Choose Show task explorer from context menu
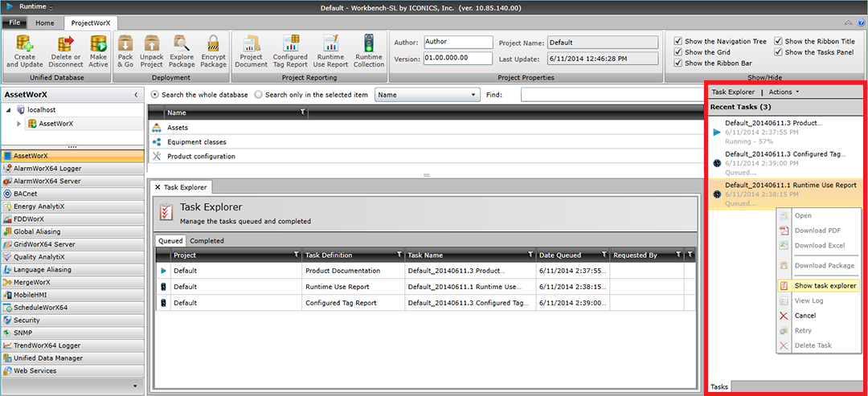 pos(825,286)
